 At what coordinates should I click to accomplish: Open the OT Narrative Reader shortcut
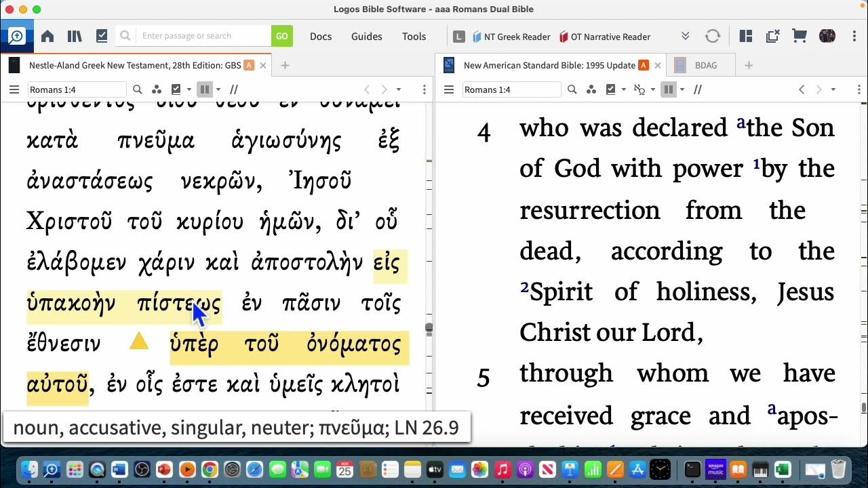pos(604,37)
